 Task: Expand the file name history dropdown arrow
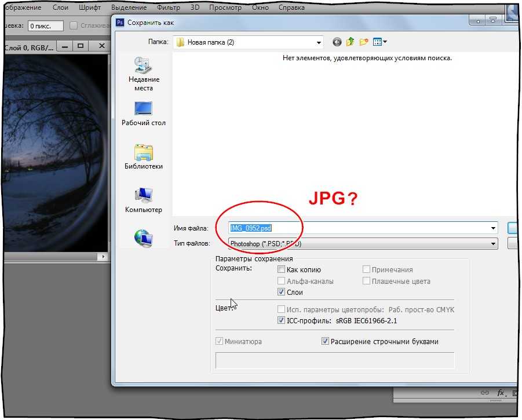click(x=493, y=228)
